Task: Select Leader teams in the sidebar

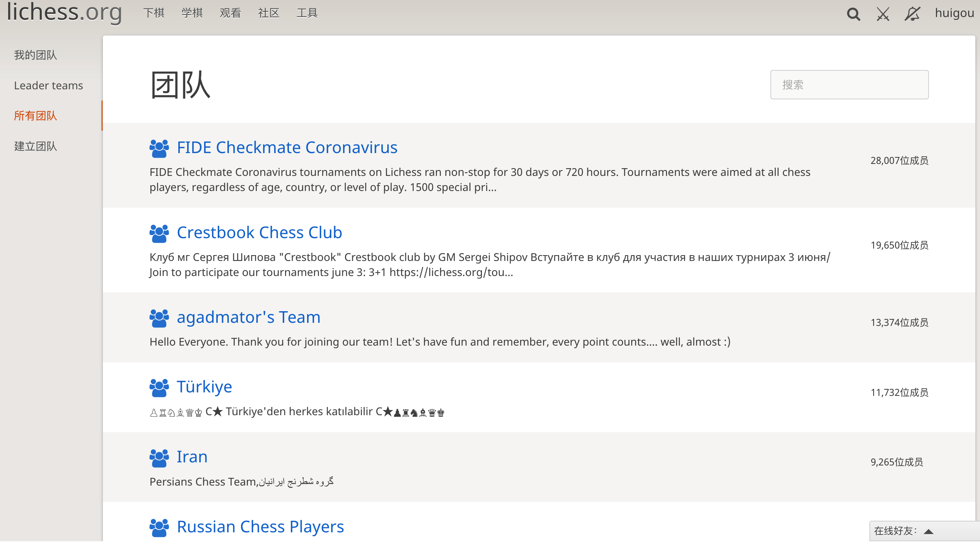Action: [x=49, y=85]
